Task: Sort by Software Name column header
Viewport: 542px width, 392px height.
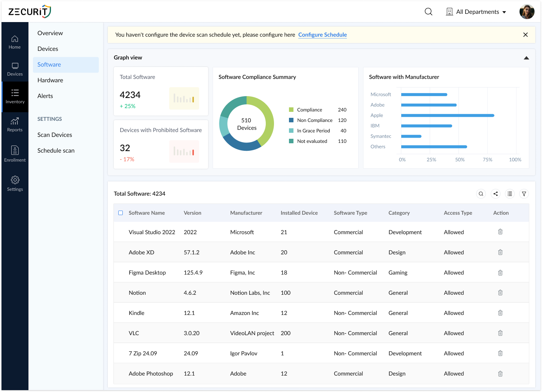Action: (x=147, y=213)
